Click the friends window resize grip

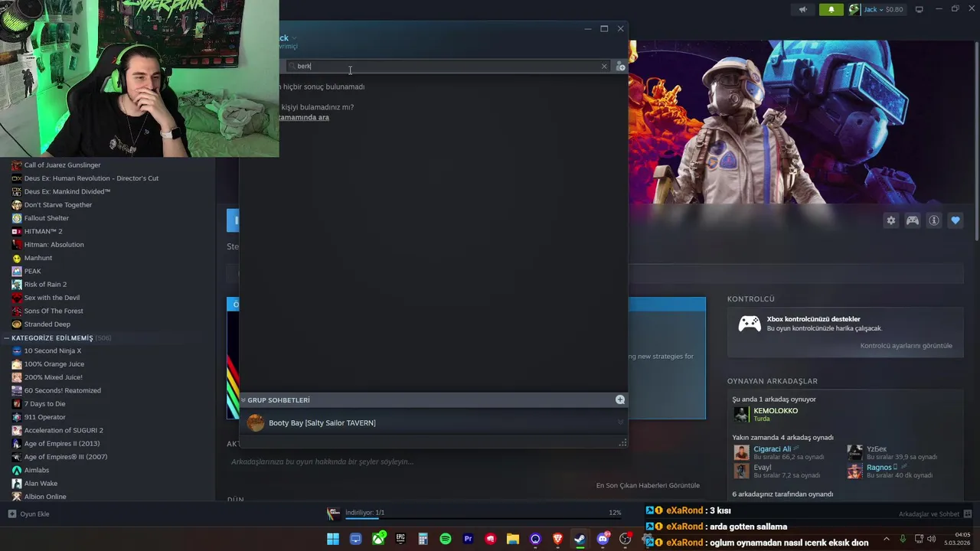(x=622, y=442)
